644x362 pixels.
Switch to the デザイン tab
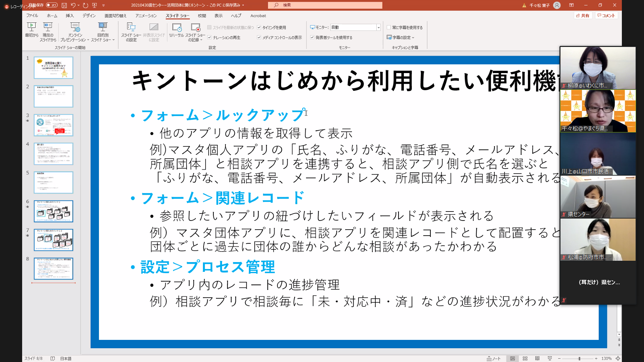tap(89, 15)
